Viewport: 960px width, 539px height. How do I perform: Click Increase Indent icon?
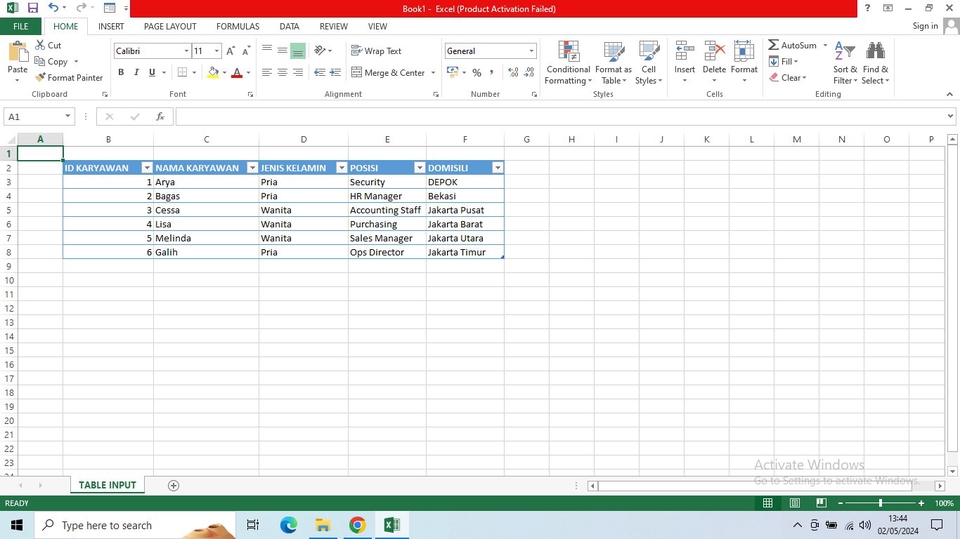(335, 72)
